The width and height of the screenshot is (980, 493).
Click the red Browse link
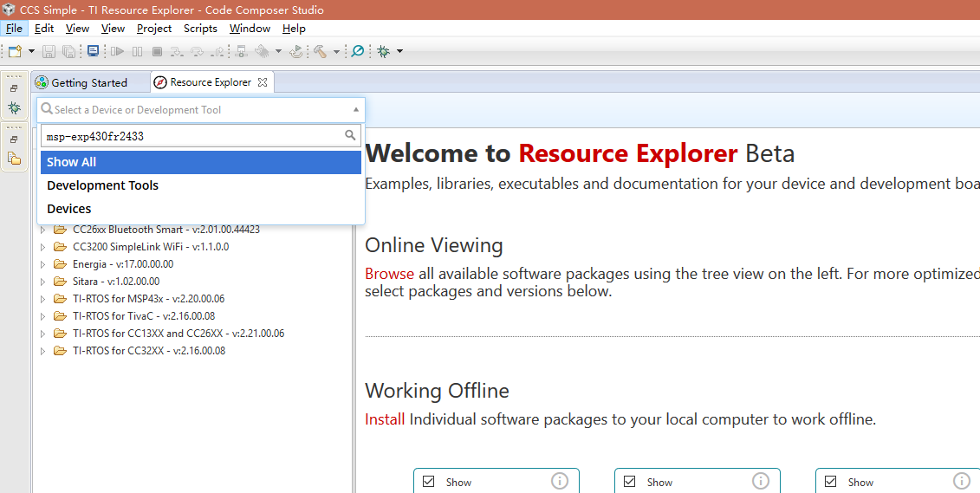click(389, 274)
